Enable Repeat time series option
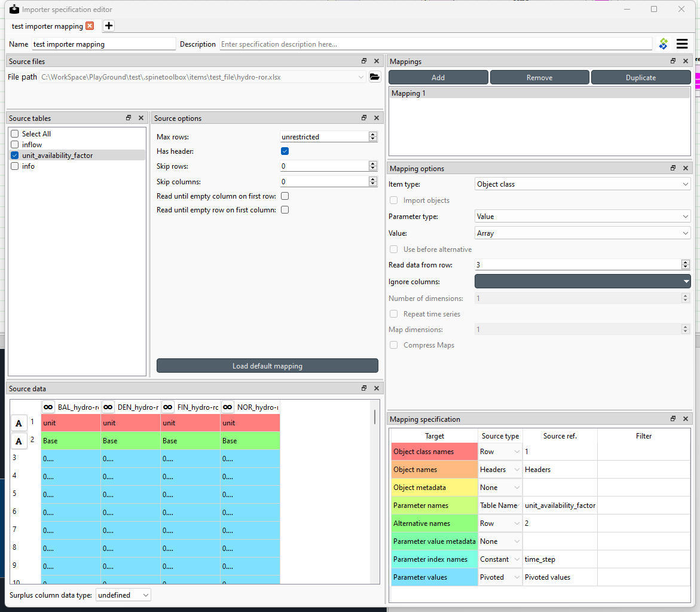The height and width of the screenshot is (612, 700). pyautogui.click(x=393, y=313)
